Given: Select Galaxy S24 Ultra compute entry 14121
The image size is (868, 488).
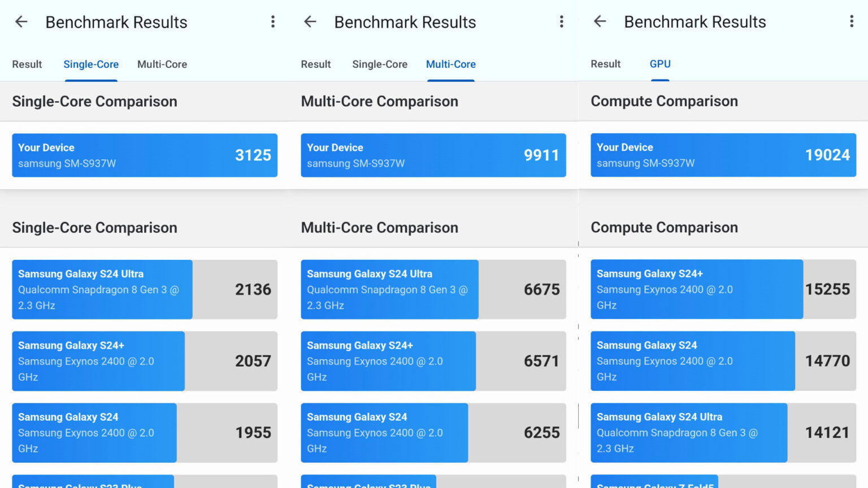Looking at the screenshot, I should 723,433.
